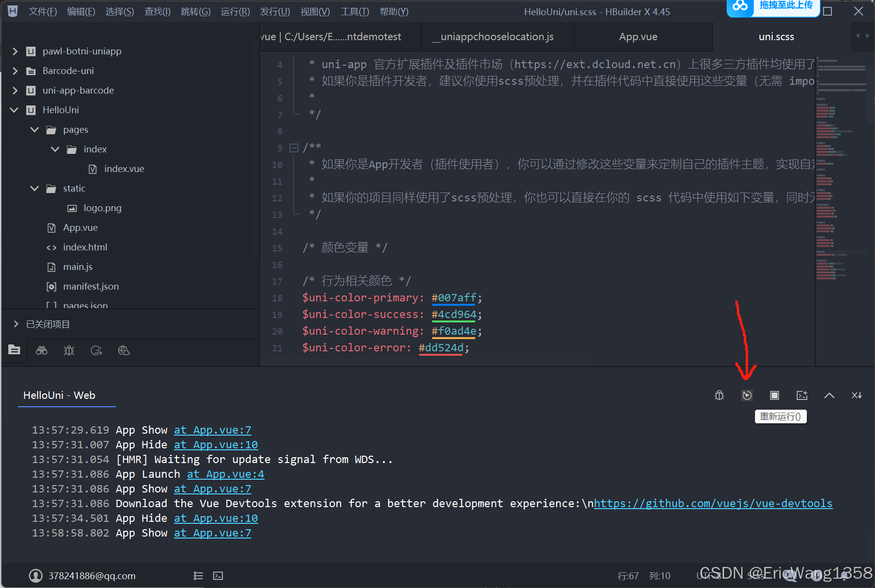Open the plugin marketplace globe icon
This screenshot has width=875, height=588.
point(123,350)
